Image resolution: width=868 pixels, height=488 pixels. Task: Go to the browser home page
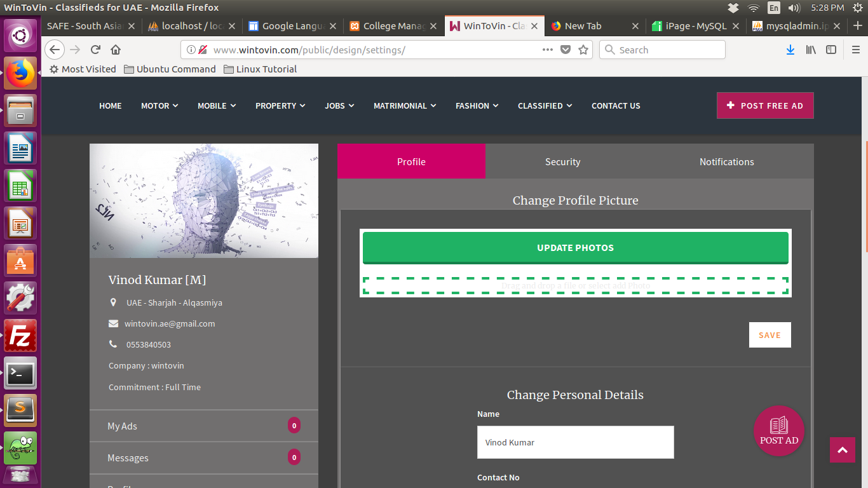116,50
